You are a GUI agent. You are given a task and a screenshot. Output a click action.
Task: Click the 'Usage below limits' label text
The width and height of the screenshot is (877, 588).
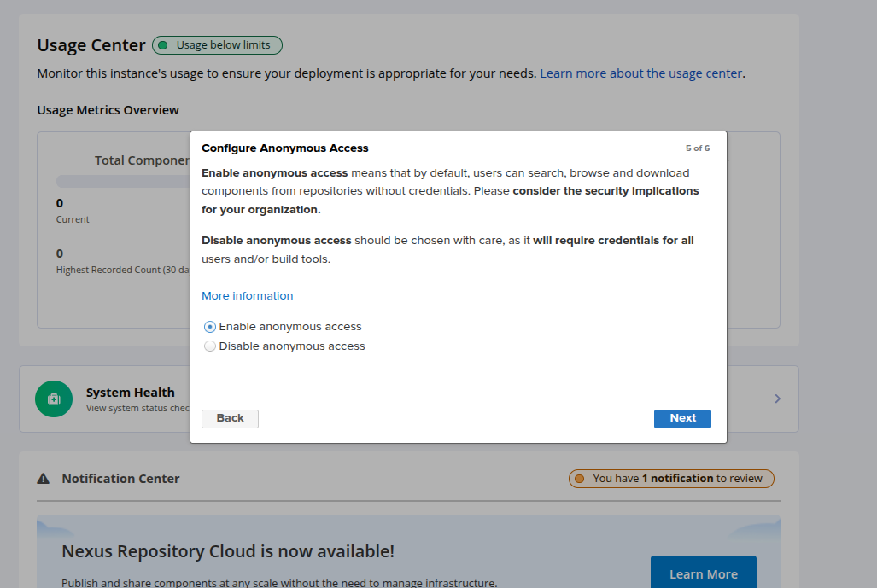(x=223, y=45)
